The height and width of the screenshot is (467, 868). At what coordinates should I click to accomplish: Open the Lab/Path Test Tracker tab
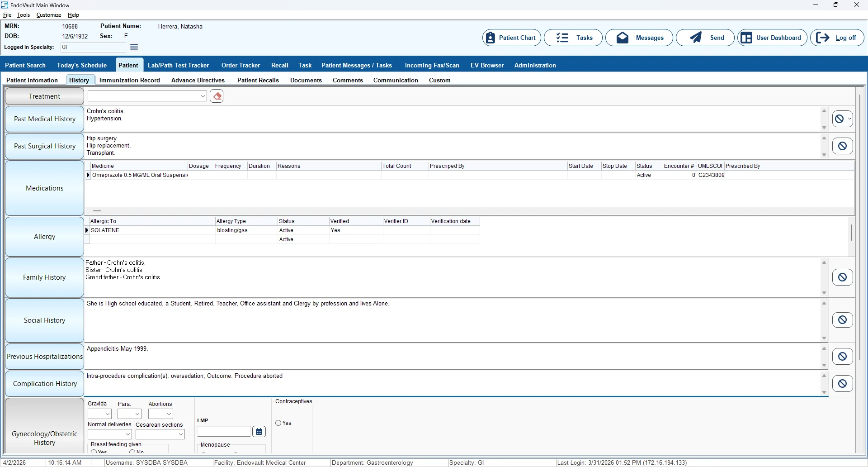tap(178, 65)
